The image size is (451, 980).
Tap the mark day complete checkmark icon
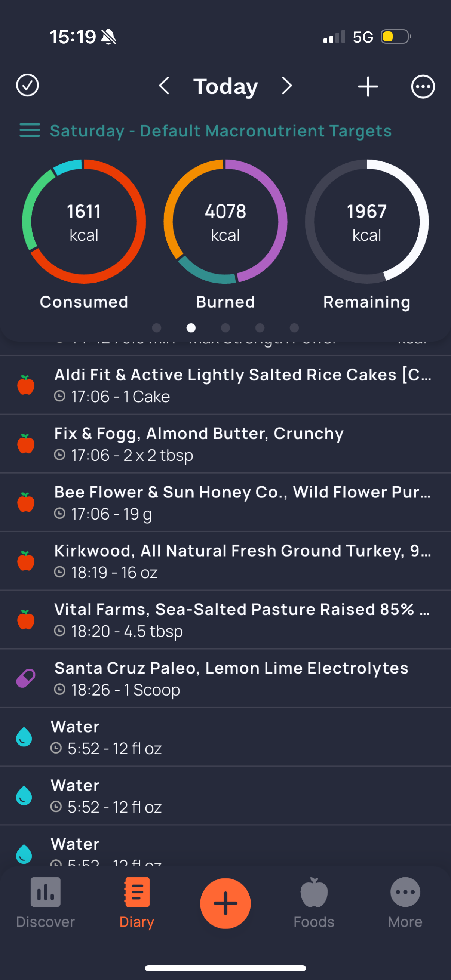[x=27, y=85]
